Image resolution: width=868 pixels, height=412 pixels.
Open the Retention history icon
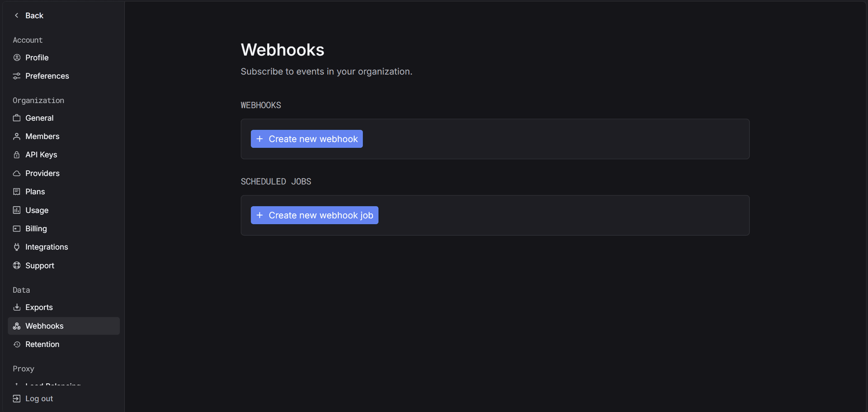(x=17, y=344)
